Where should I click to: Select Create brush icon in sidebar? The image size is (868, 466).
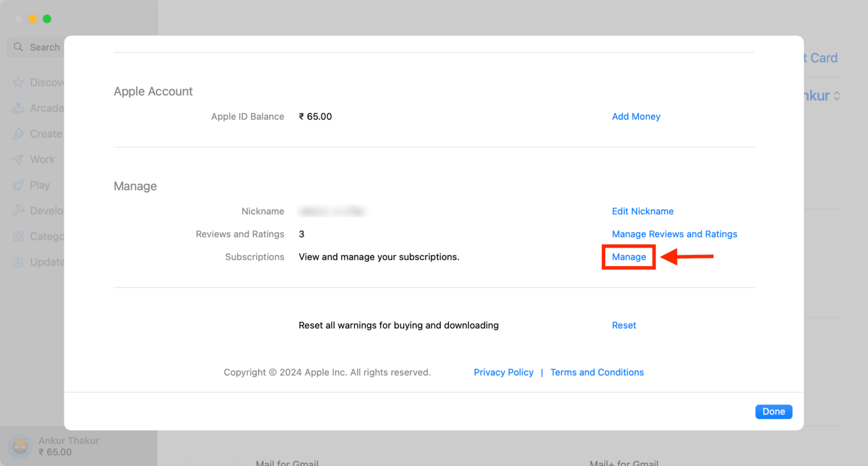(x=18, y=134)
